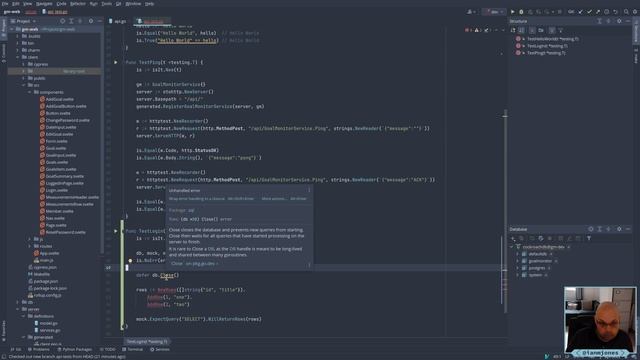The image size is (640, 360).
Task: Select package.json in the project tree
Action: 45,281
